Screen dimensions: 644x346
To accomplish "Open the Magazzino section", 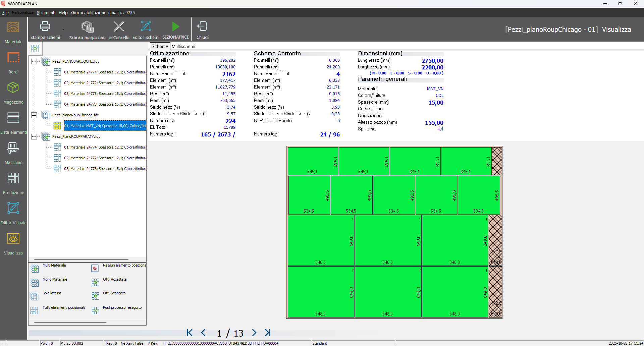I will click(x=13, y=91).
